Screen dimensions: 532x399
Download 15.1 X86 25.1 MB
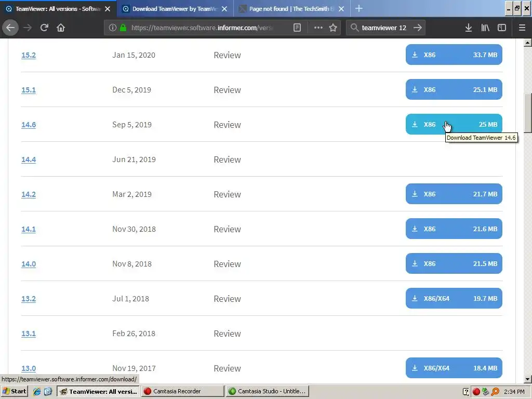coord(454,89)
